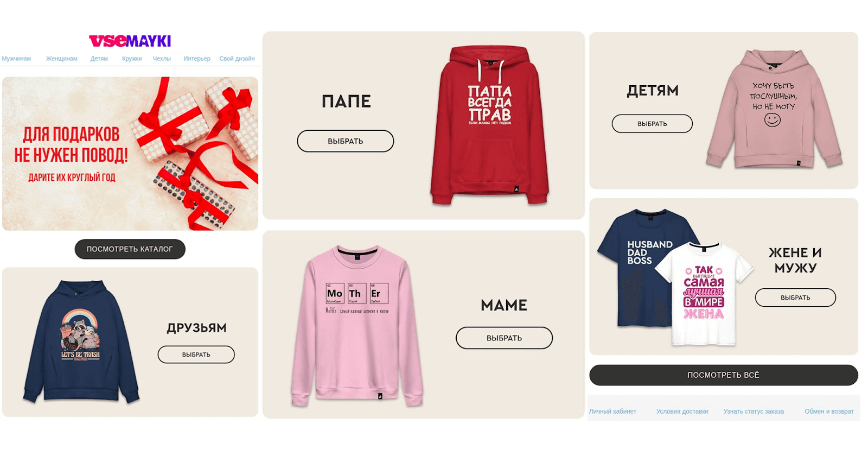Open the pink MoThEr sweatshirt image
Image resolution: width=868 pixels, height=462 pixels.
pos(356,326)
